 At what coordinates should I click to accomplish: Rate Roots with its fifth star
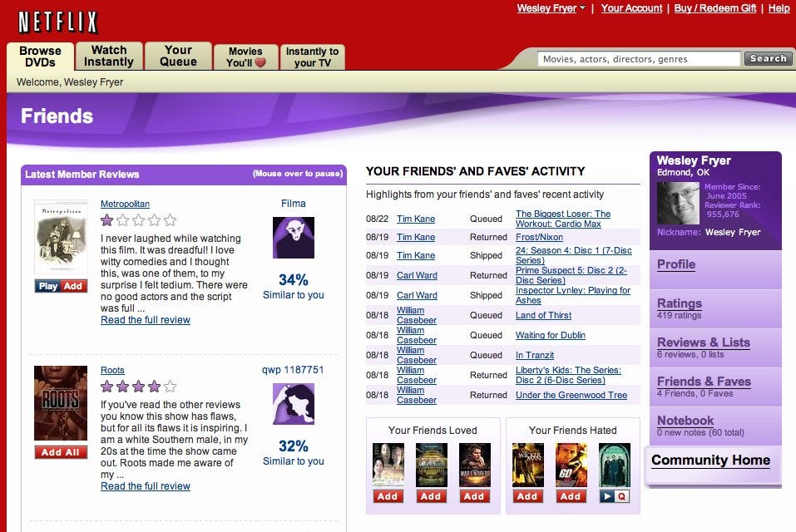click(170, 387)
